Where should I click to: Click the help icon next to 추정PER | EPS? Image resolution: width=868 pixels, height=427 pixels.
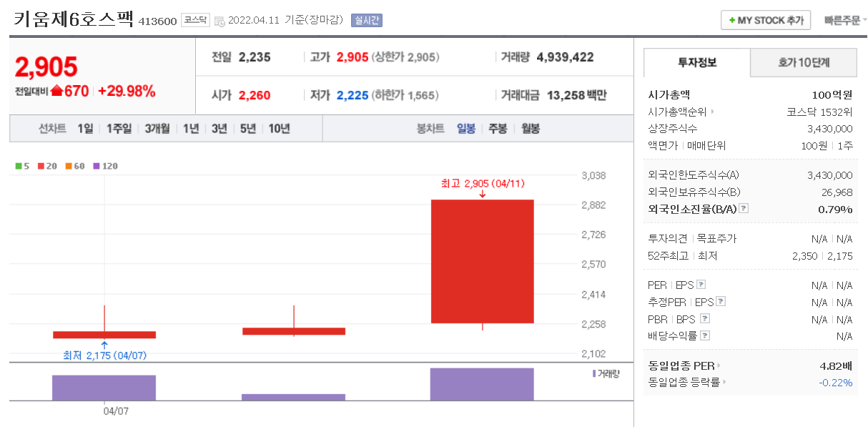721,302
